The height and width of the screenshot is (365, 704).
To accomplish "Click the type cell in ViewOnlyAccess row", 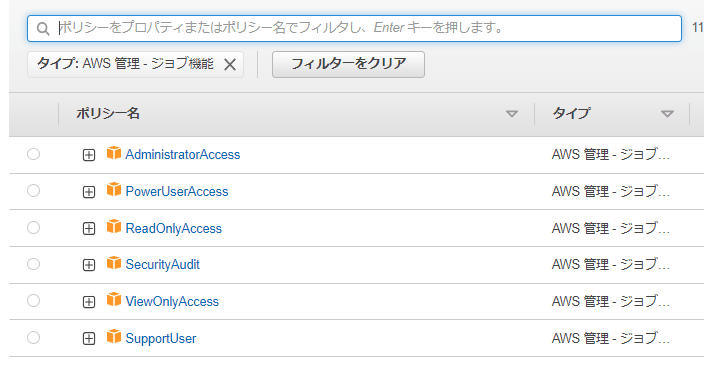I will coord(611,301).
